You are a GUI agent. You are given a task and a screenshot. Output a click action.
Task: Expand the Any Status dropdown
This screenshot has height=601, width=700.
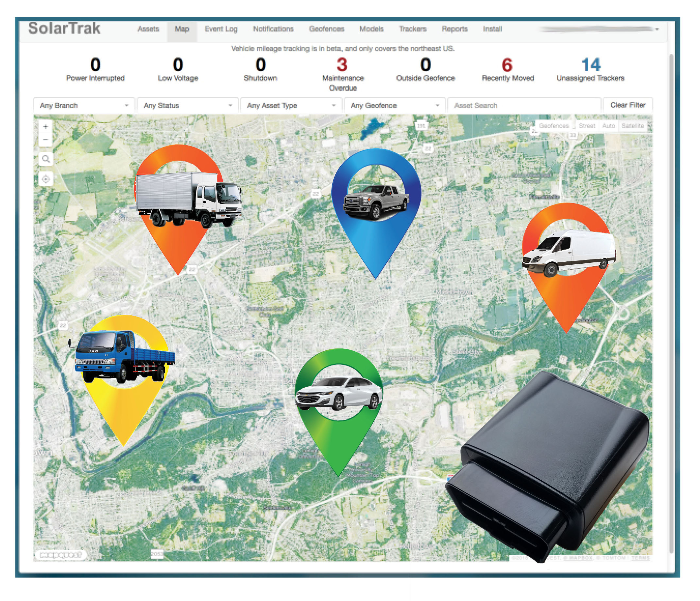click(187, 105)
